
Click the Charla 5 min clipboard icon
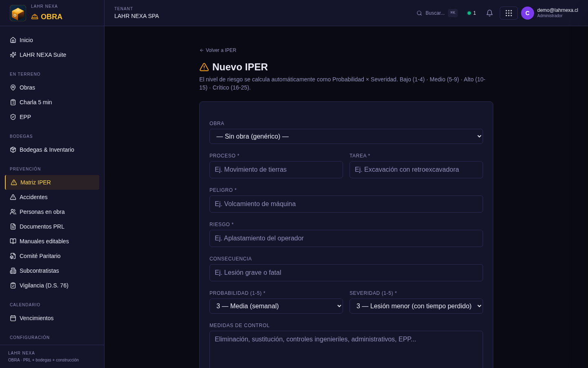click(13, 102)
